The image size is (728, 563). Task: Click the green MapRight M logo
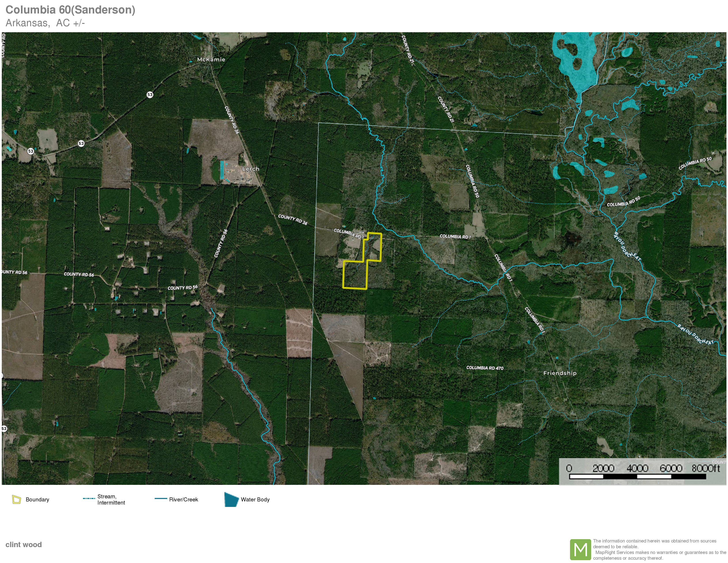point(580,549)
